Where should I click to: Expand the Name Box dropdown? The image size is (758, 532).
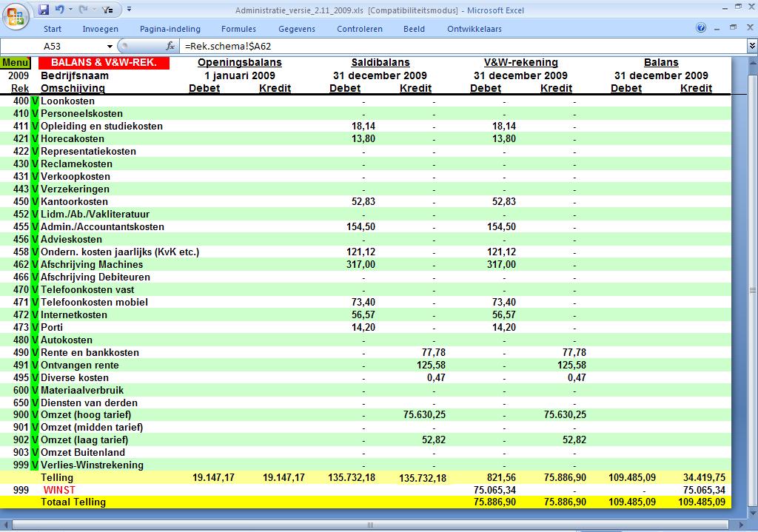coord(110,46)
